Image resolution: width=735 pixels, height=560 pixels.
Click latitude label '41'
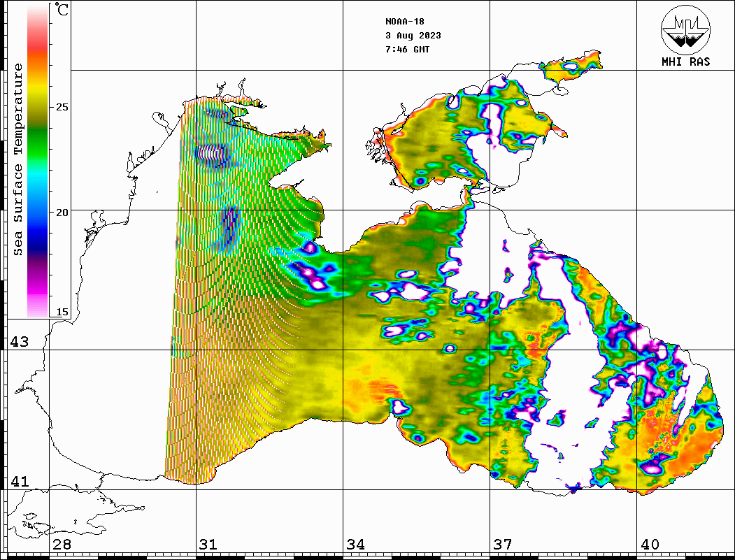20,482
